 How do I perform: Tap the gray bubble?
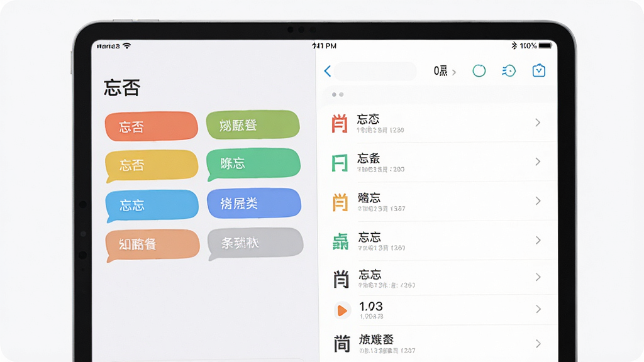255,243
